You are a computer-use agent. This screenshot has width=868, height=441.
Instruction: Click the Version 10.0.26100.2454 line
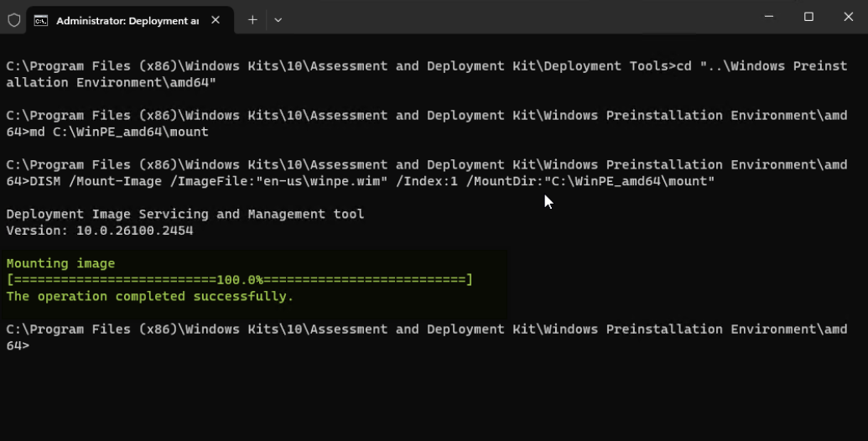[x=100, y=231]
